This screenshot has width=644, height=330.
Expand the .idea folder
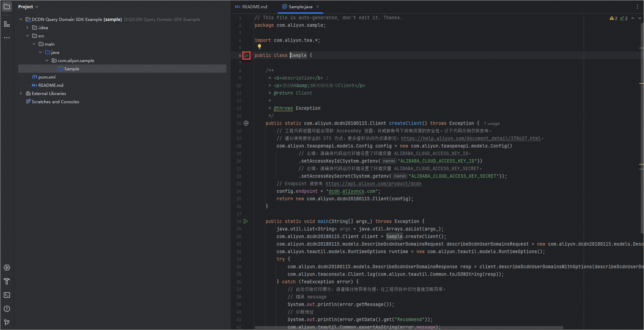(27, 27)
